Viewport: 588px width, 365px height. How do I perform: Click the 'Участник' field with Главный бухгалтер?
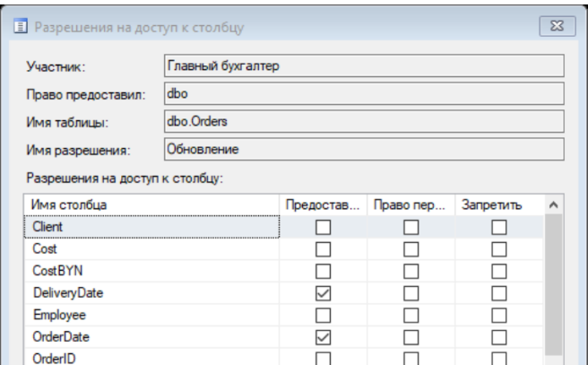click(364, 65)
